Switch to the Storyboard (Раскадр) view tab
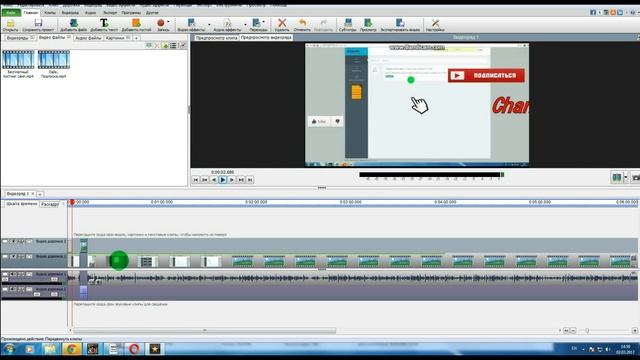Image resolution: width=640 pixels, height=360 pixels. [x=50, y=204]
